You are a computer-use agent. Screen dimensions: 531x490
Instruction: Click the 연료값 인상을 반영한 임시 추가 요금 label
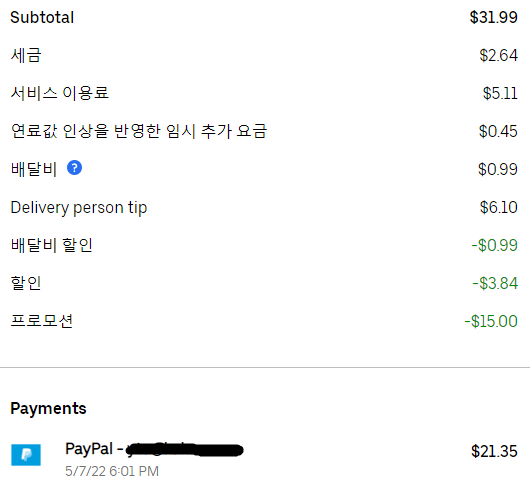pyautogui.click(x=139, y=131)
